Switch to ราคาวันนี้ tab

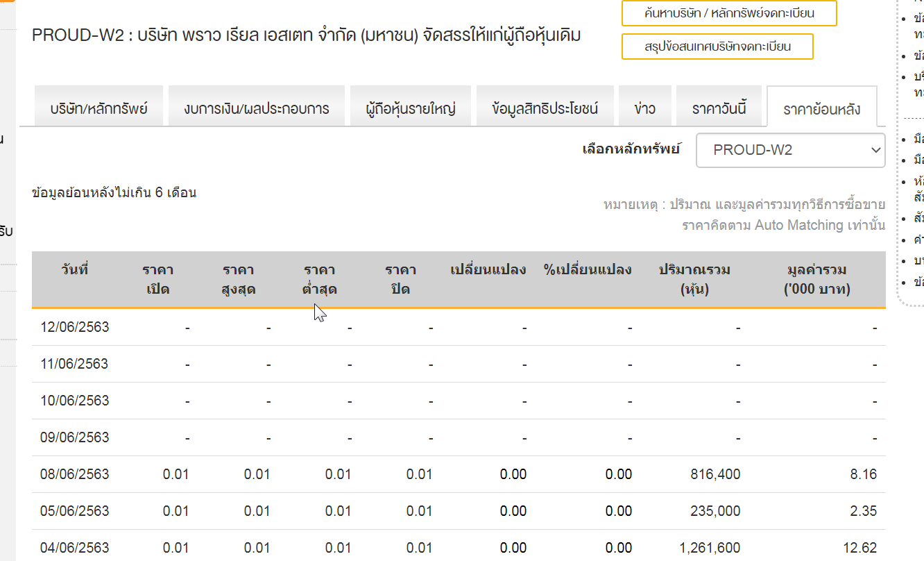(x=719, y=107)
